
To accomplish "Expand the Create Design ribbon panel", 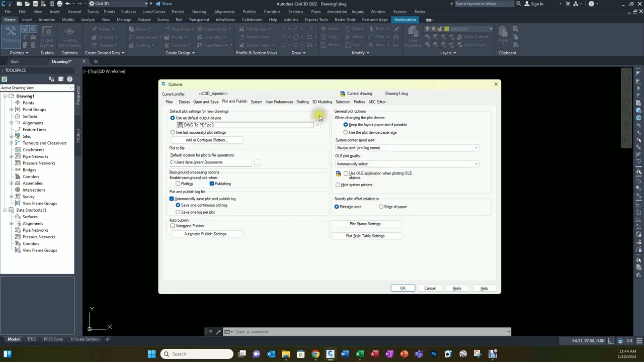I will [180, 53].
